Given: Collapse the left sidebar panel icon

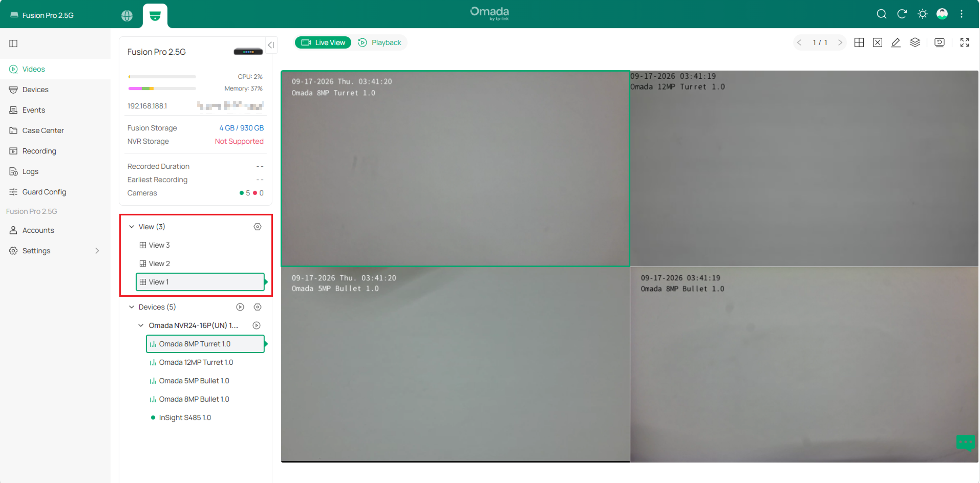Looking at the screenshot, I should tap(13, 43).
